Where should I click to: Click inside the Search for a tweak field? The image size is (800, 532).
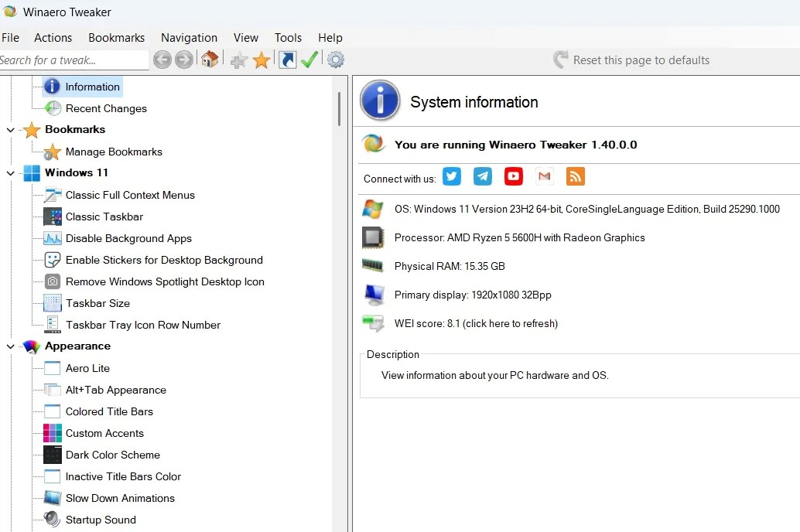[x=74, y=60]
